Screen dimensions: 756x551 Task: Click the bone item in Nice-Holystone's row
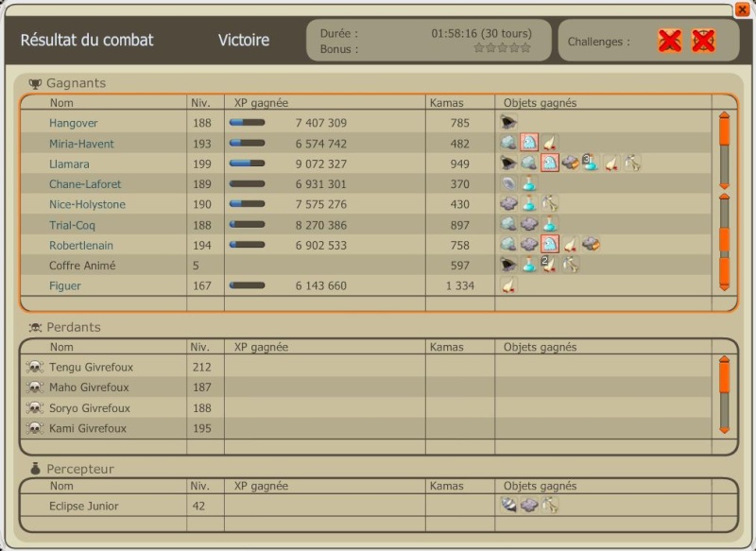point(550,204)
